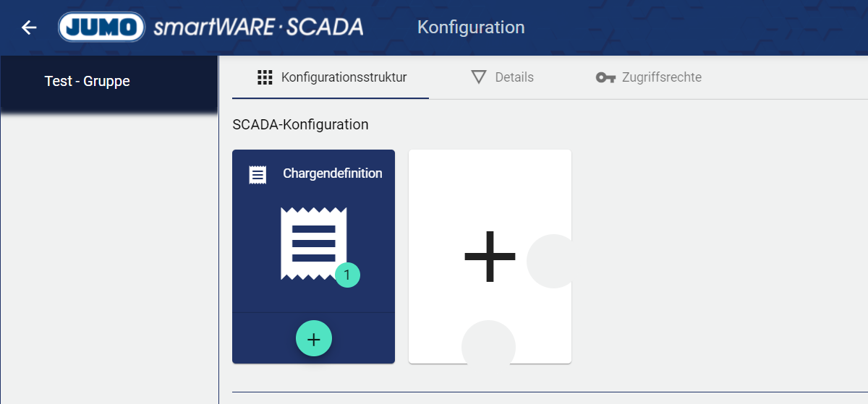Click the smartWARE SCADA product name
The image size is (868, 404).
pyautogui.click(x=258, y=27)
